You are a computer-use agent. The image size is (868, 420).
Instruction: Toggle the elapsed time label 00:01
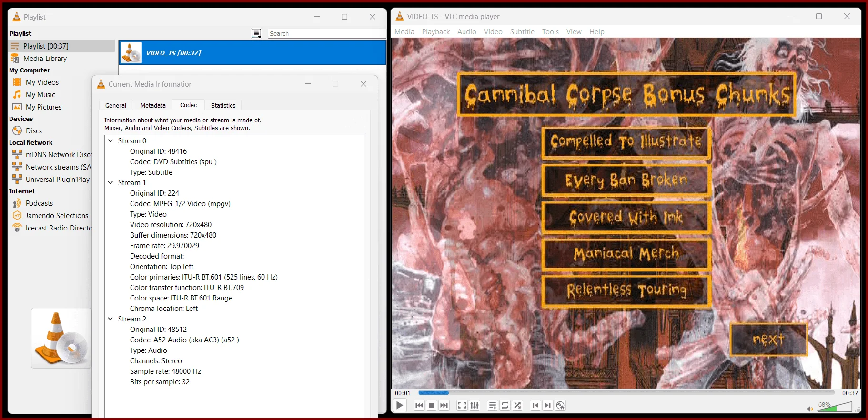pos(403,393)
